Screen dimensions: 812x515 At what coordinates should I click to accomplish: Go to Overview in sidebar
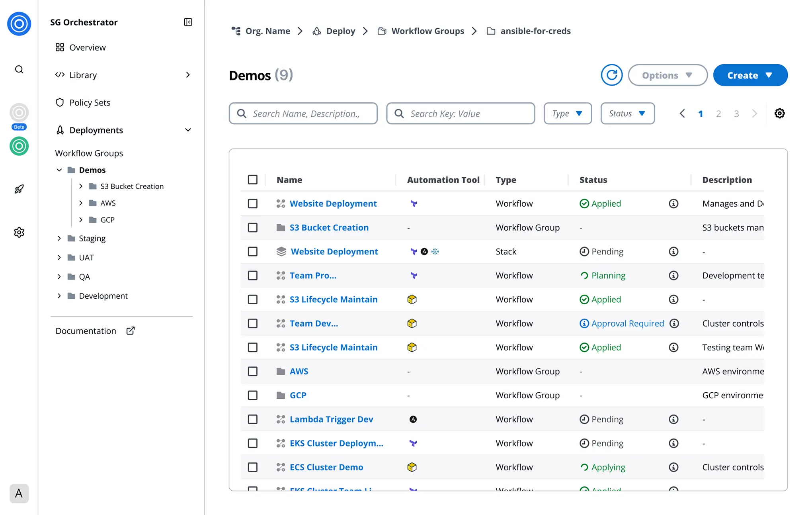click(87, 47)
